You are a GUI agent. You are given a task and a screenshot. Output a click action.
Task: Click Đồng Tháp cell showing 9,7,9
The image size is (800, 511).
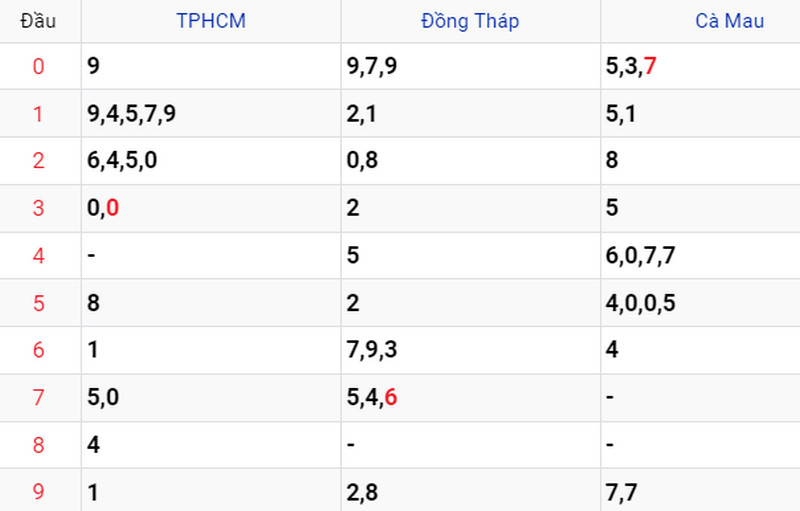(x=372, y=66)
